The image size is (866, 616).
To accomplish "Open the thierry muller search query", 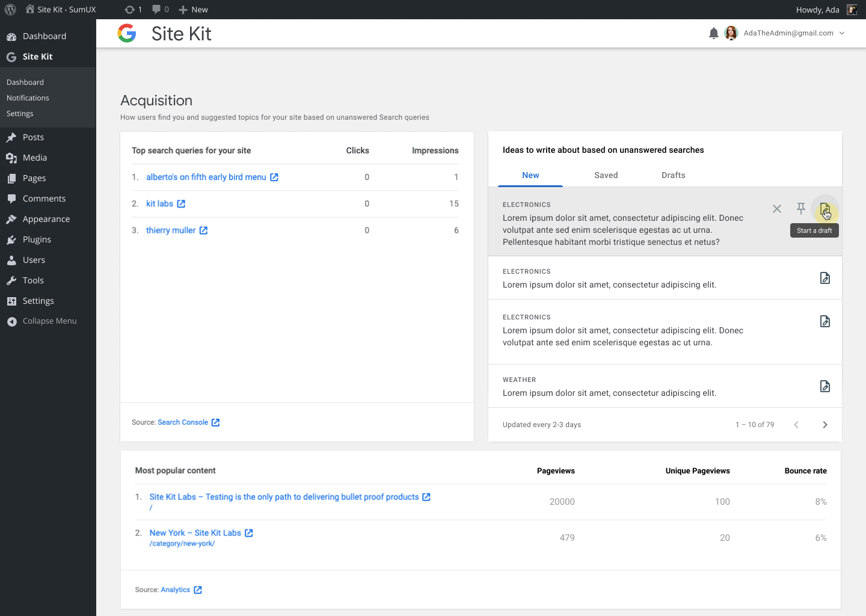I will (x=171, y=230).
